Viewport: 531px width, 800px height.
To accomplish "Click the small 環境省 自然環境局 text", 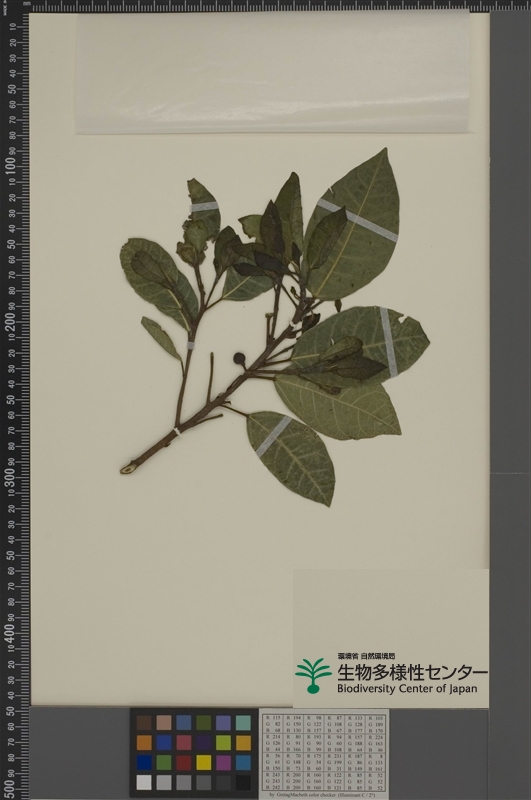I will 366,656.
